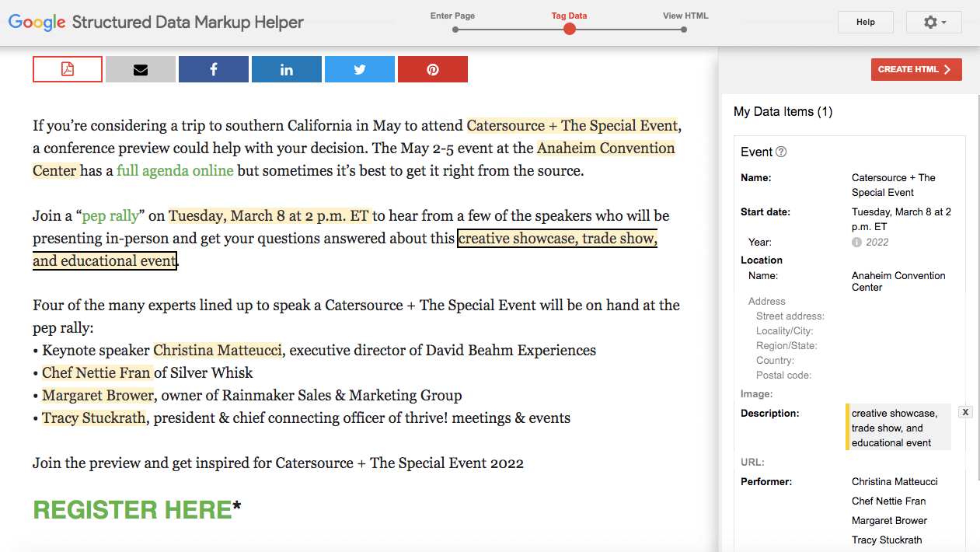Click the CREATE HTML button
This screenshot has height=552, width=980.
(916, 69)
